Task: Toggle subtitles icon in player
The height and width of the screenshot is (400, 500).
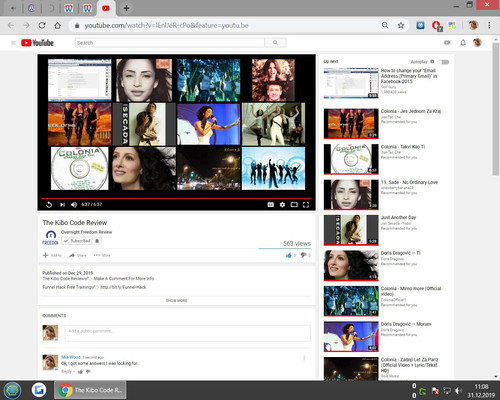Action: tap(271, 204)
